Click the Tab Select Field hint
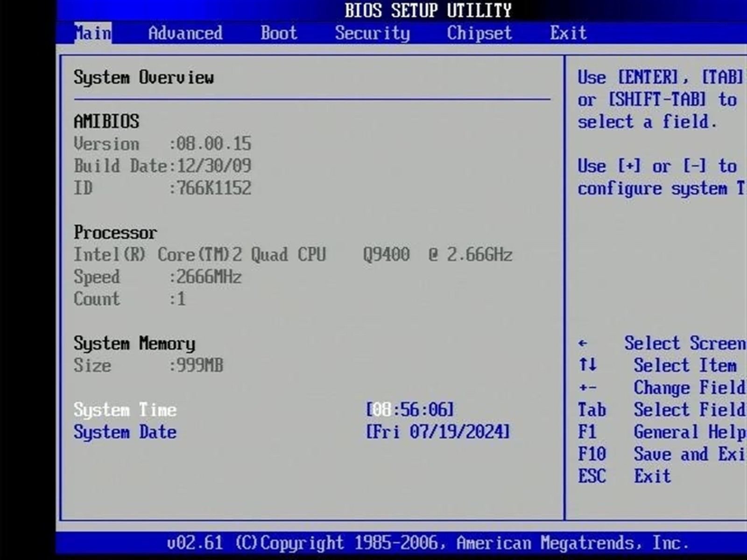 (662, 410)
